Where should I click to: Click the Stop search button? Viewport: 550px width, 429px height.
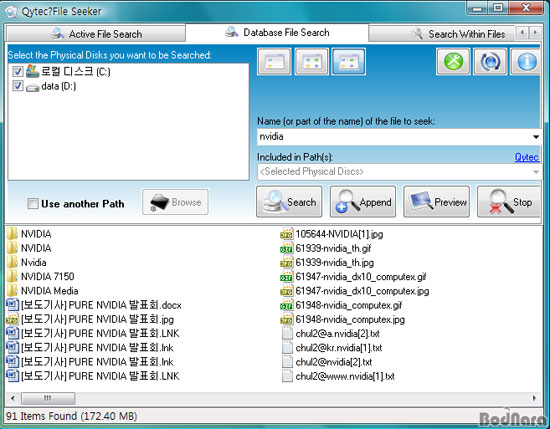coord(509,202)
